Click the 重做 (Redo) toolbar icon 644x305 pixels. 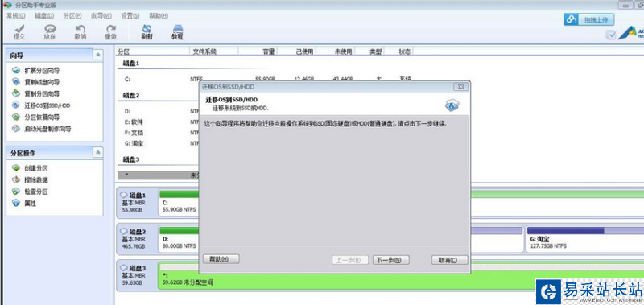click(x=111, y=32)
